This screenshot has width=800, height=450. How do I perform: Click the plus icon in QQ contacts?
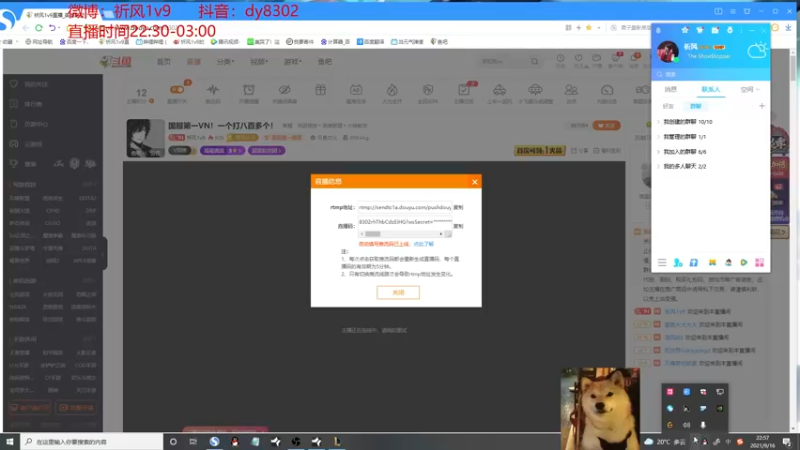pyautogui.click(x=762, y=106)
